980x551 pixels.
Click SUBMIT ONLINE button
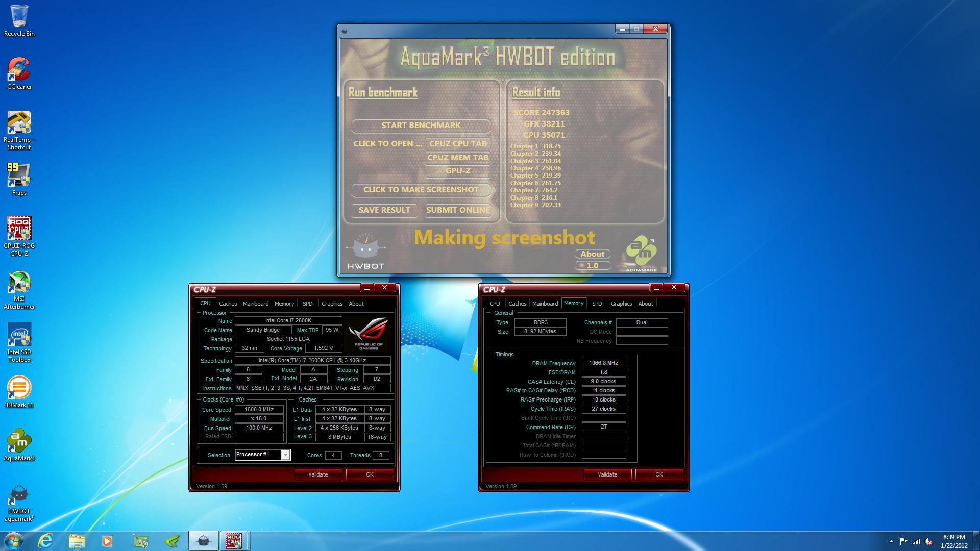(458, 210)
